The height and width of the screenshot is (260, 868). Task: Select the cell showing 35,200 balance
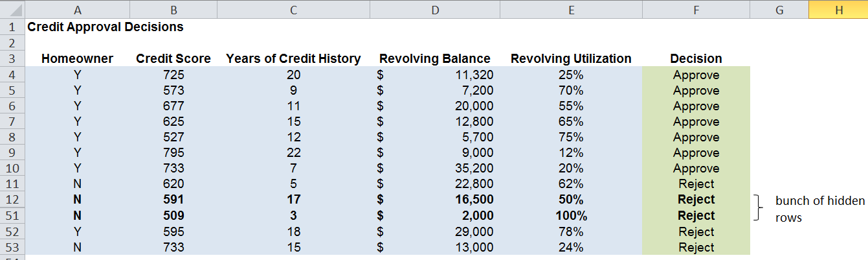click(434, 169)
